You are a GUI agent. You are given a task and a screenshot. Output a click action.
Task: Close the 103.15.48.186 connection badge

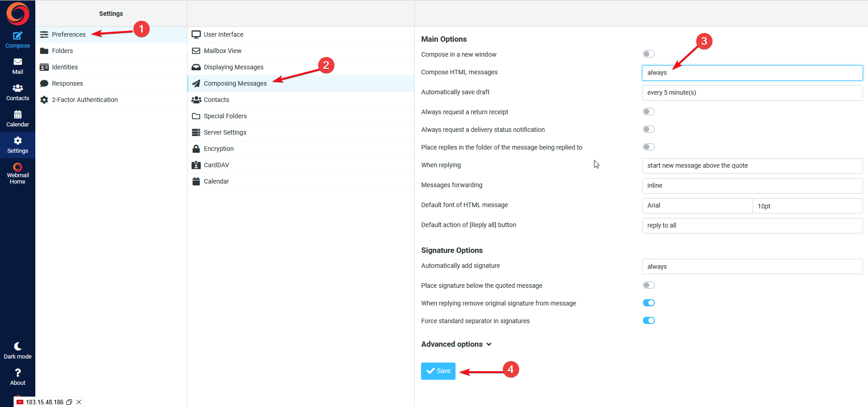click(x=79, y=402)
